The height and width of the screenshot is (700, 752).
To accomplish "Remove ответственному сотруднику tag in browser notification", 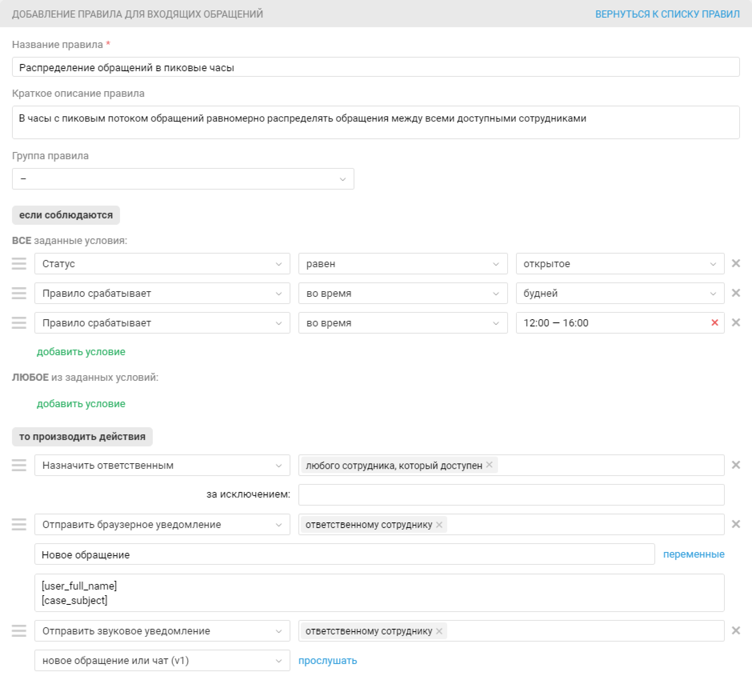I will pyautogui.click(x=439, y=524).
